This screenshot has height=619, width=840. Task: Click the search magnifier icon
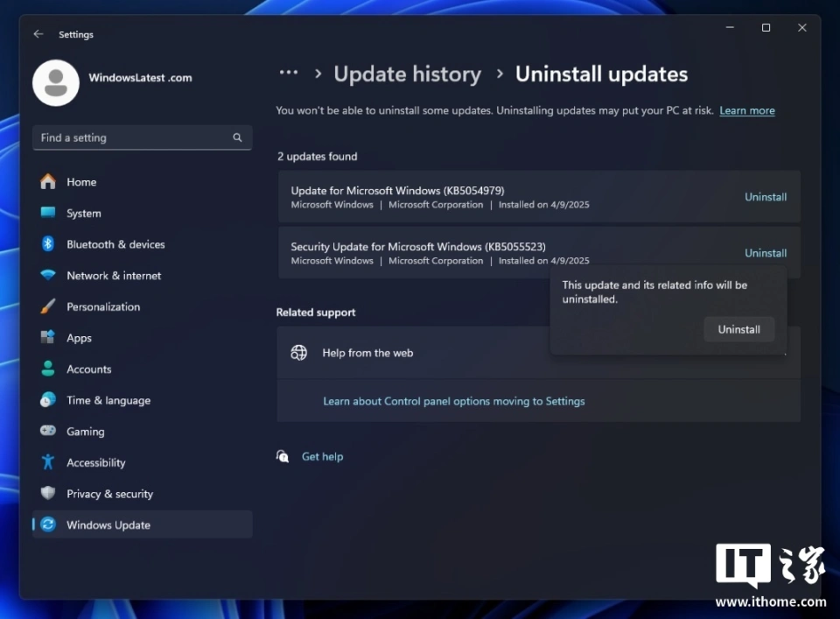click(237, 137)
